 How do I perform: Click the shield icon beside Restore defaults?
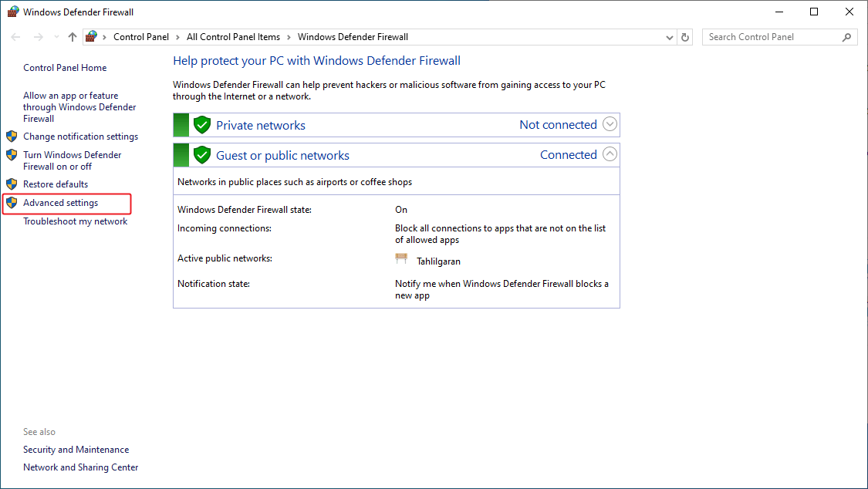(x=12, y=184)
